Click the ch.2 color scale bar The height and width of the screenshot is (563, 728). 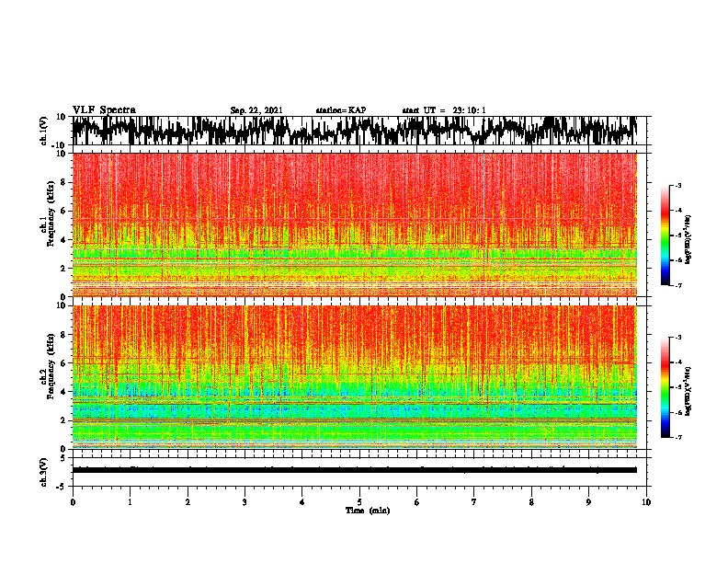[x=665, y=387]
